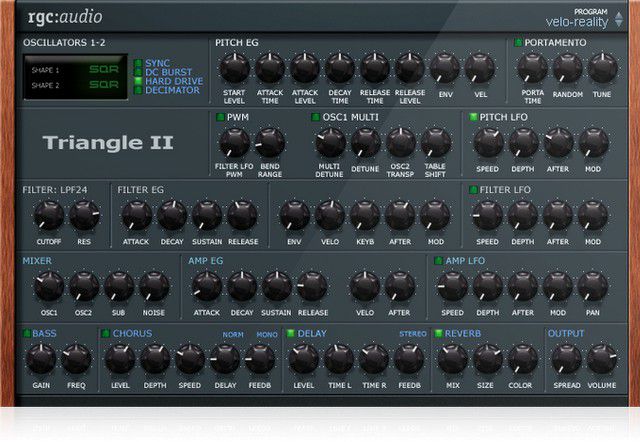Toggle the CHORUS effect LED
Viewport: 640px width, 442px height.
(106, 333)
